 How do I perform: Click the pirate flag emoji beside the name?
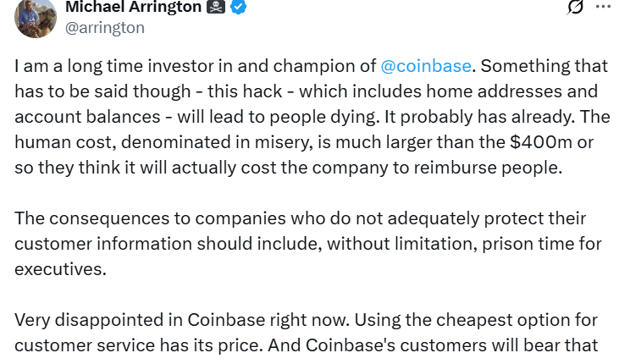(x=216, y=8)
